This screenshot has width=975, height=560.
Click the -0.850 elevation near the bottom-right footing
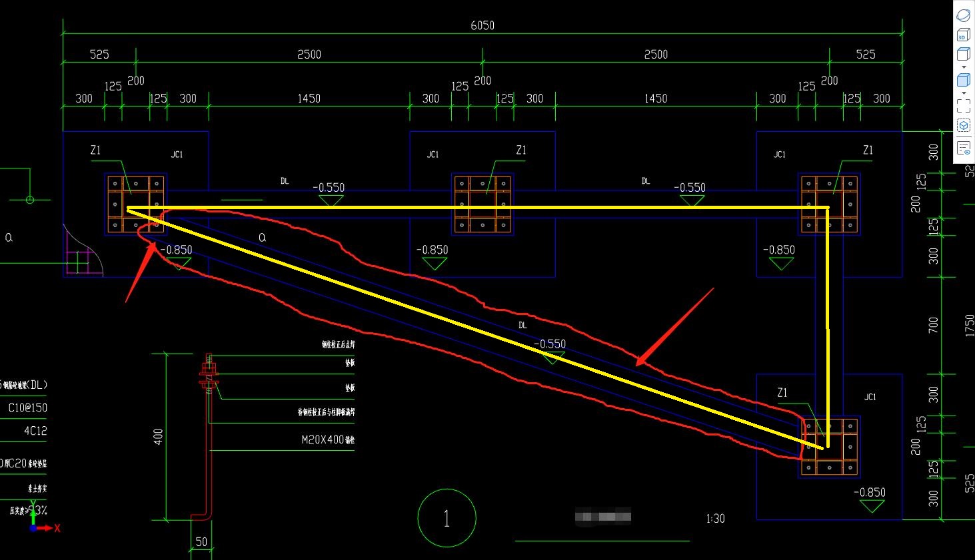pyautogui.click(x=870, y=492)
